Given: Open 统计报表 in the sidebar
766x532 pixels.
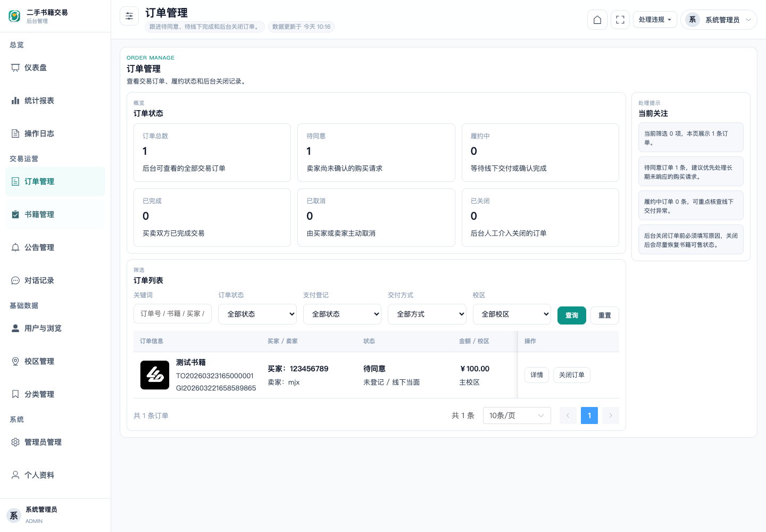Looking at the screenshot, I should [55, 101].
